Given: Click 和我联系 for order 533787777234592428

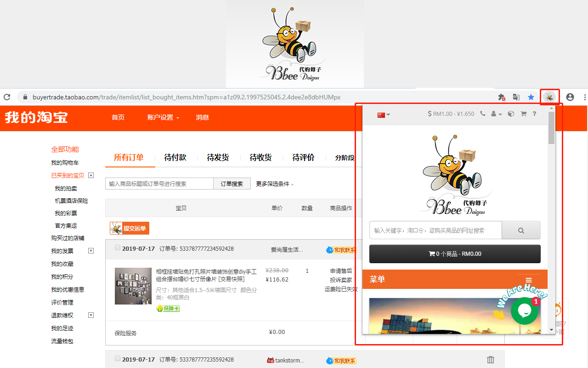Looking at the screenshot, I should coord(341,250).
